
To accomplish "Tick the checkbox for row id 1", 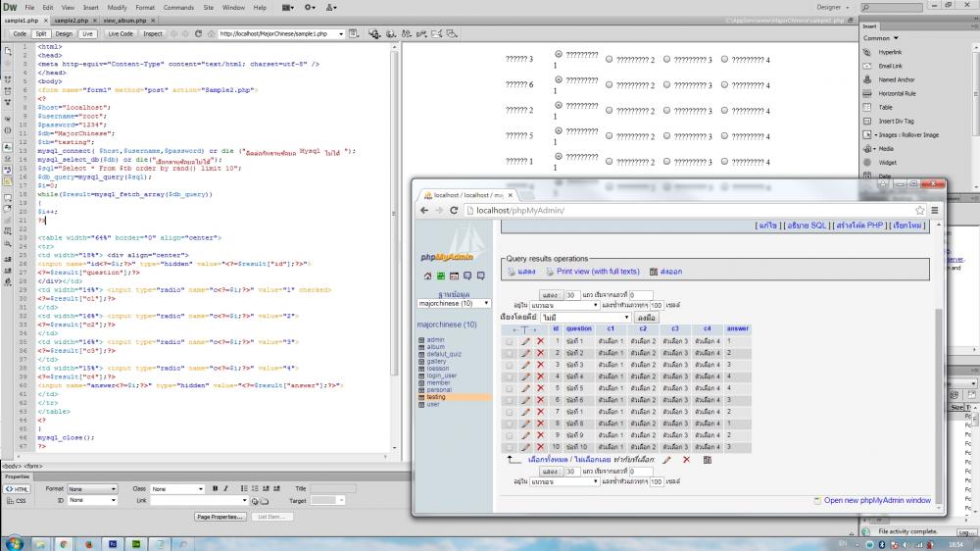I will [x=510, y=341].
